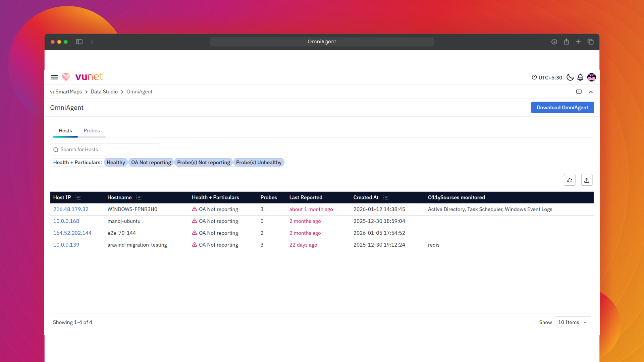This screenshot has height=362, width=644.
Task: Click the Download OmniAgent button
Action: (x=562, y=108)
